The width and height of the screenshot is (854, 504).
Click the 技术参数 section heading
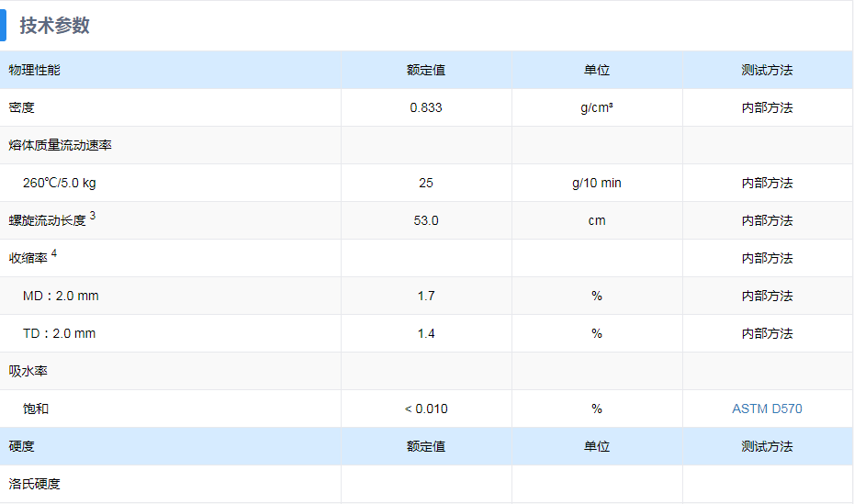[x=54, y=26]
